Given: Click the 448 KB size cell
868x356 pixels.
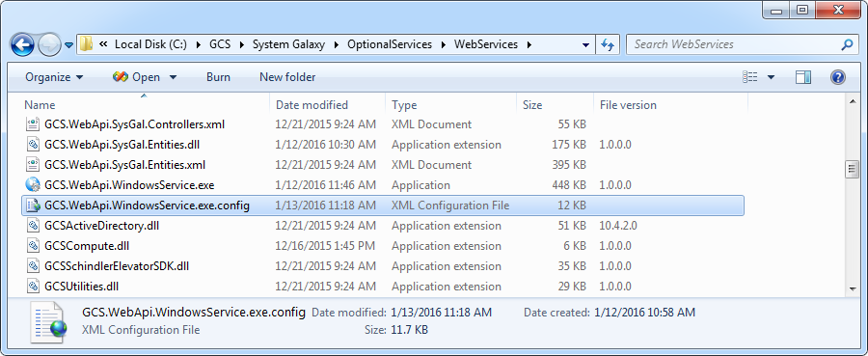Looking at the screenshot, I should [568, 185].
